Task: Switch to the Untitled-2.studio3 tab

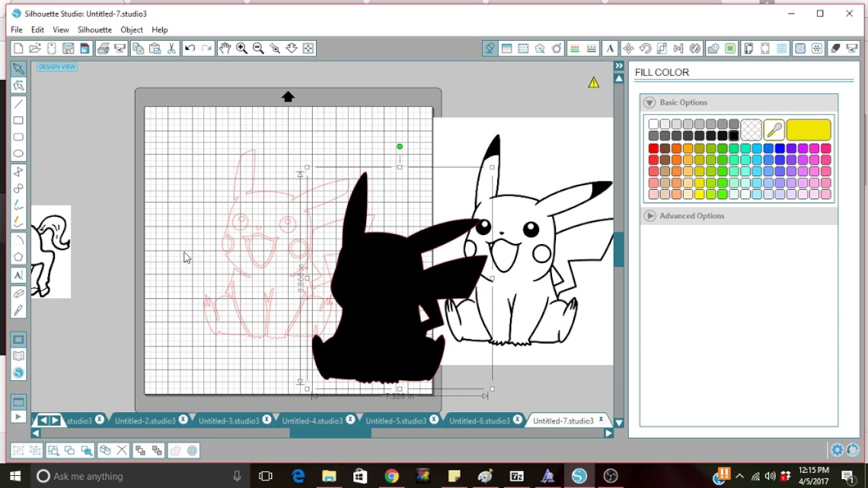Action: pos(145,421)
